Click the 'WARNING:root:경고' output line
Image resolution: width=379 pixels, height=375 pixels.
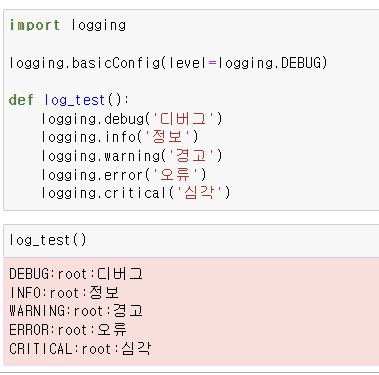pos(76,311)
